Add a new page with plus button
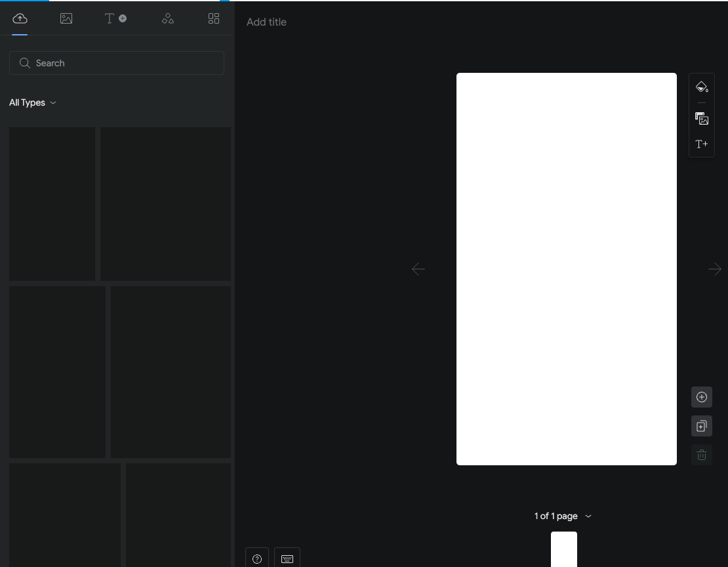 point(702,398)
